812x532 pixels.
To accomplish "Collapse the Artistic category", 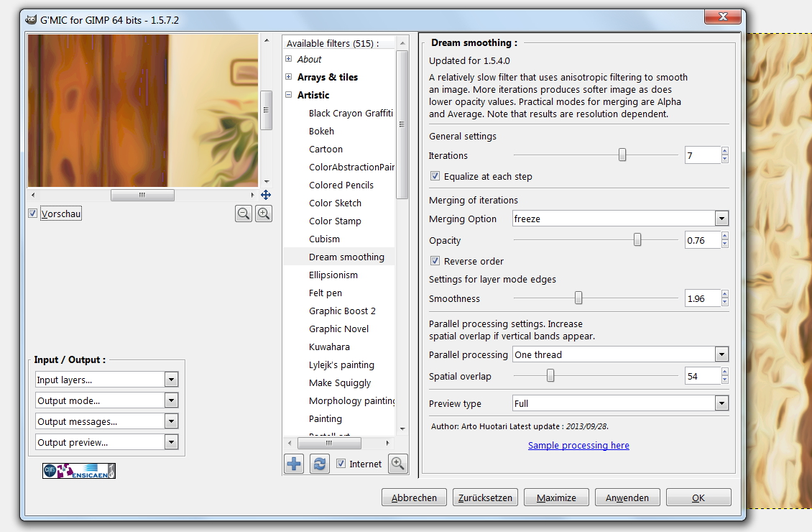I will [x=288, y=95].
